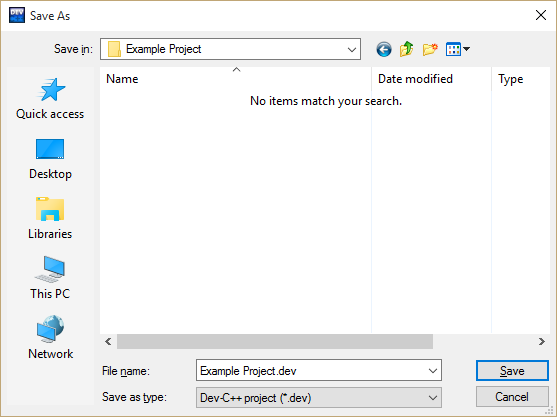Sort by the Type column header

(x=521, y=79)
